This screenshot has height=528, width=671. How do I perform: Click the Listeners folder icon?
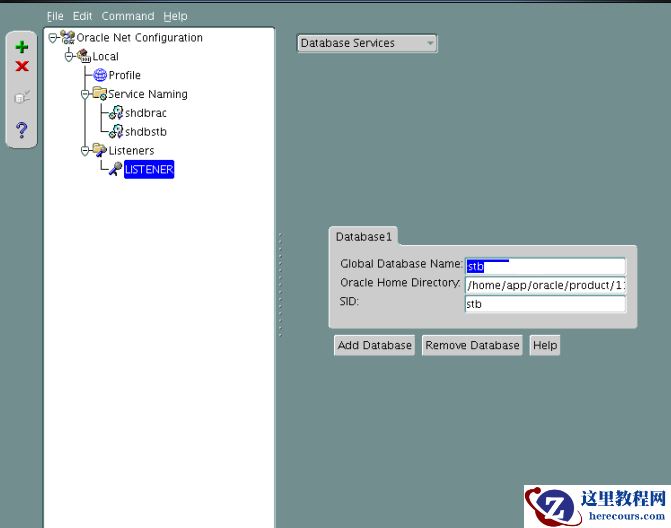click(100, 150)
